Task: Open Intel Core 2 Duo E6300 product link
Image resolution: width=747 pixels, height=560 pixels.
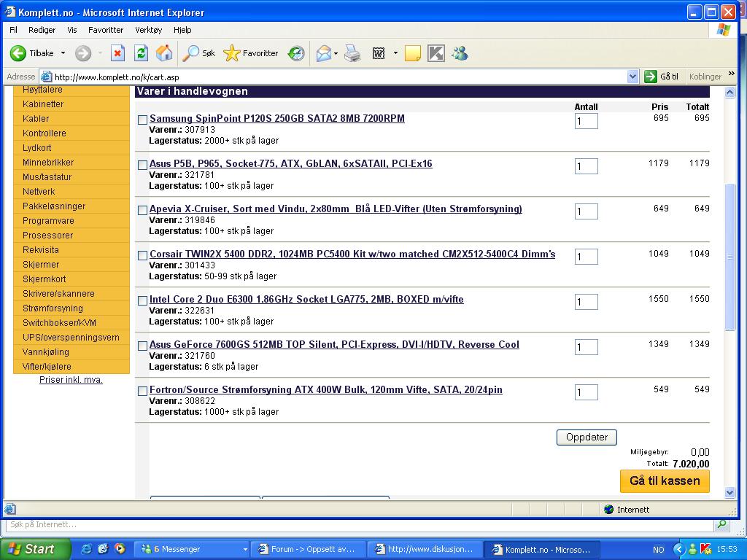Action: [x=306, y=299]
